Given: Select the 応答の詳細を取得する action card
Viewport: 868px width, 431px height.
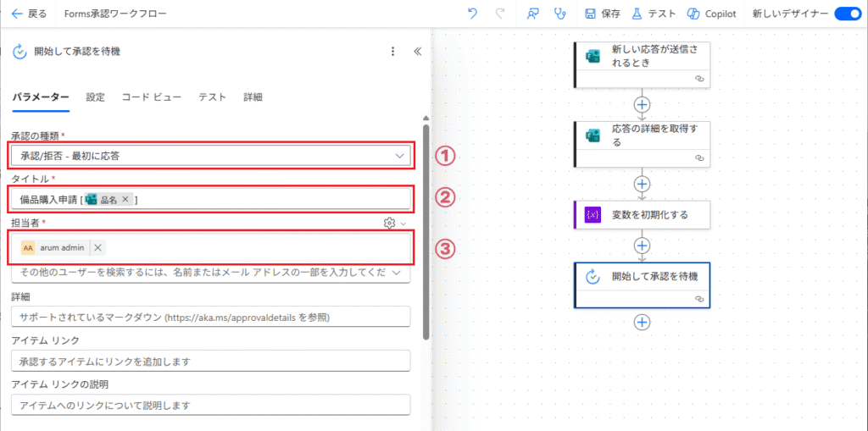Looking at the screenshot, I should pos(643,144).
